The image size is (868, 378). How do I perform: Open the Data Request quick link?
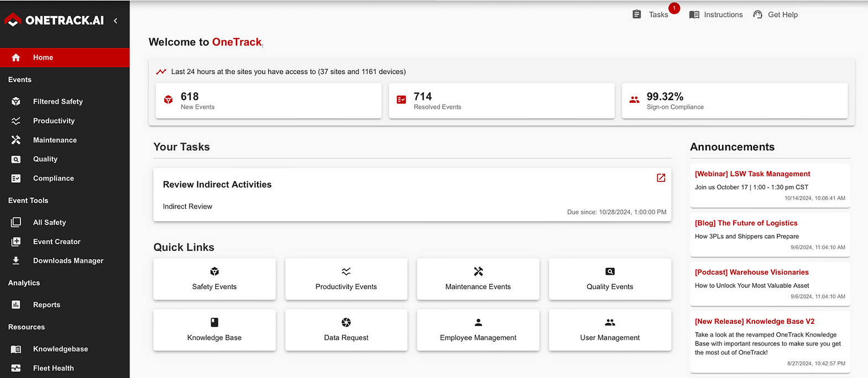(346, 330)
